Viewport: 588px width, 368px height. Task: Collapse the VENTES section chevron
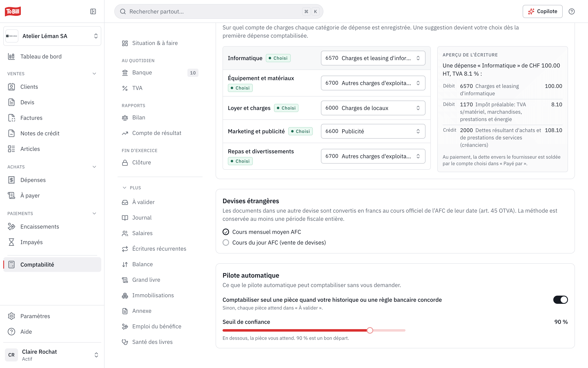(94, 74)
